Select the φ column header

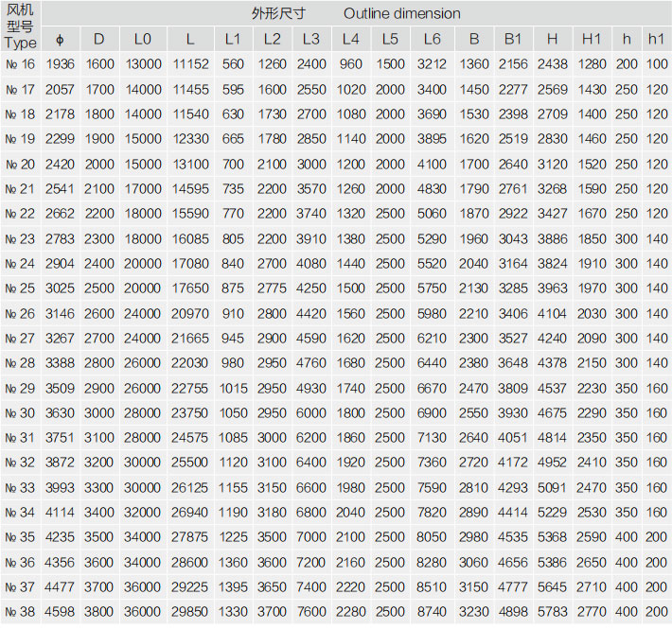click(60, 39)
